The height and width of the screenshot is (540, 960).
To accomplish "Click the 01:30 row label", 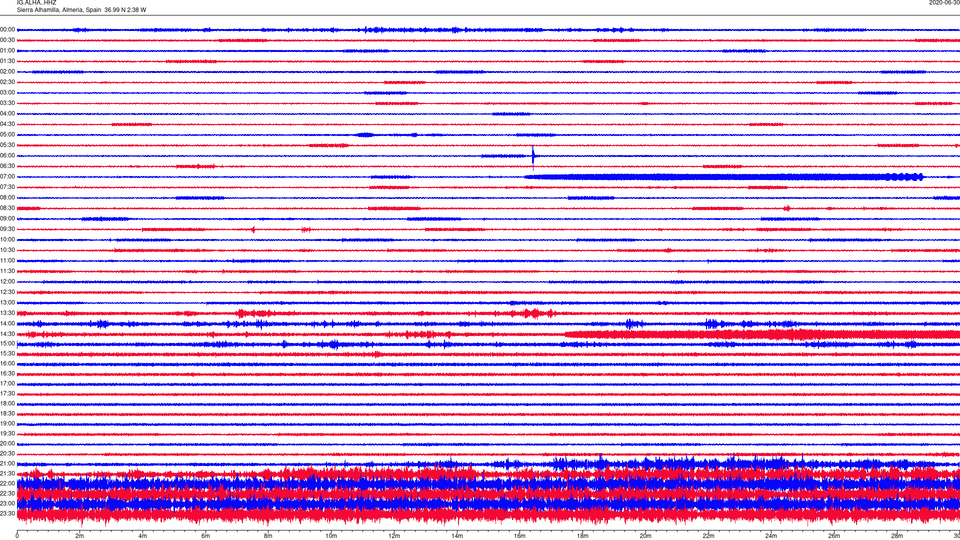I will click(x=7, y=61).
